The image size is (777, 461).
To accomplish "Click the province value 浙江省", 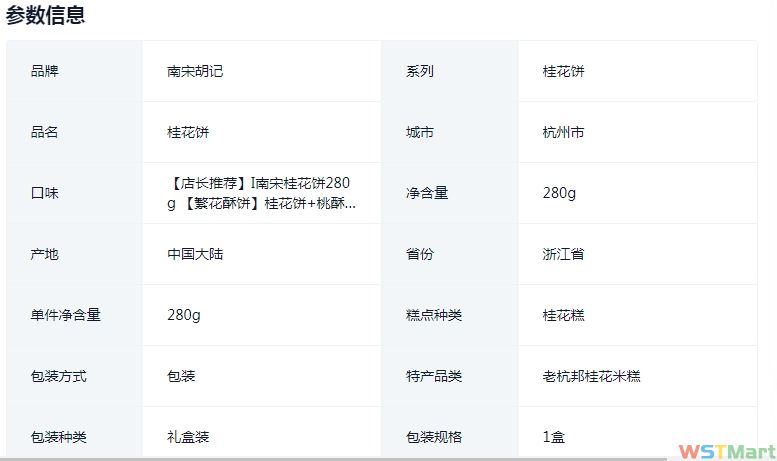I will (563, 254).
